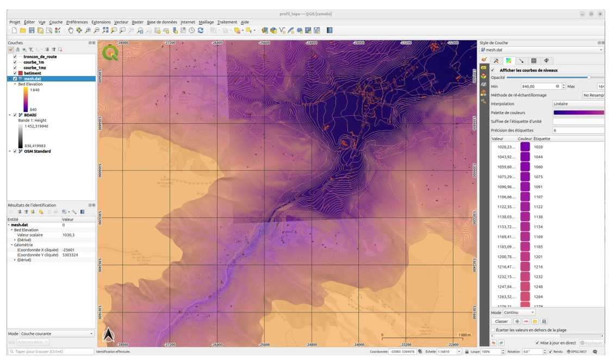The image size is (615, 364).
Task: Load color map from file folder icon
Action: (x=534, y=322)
